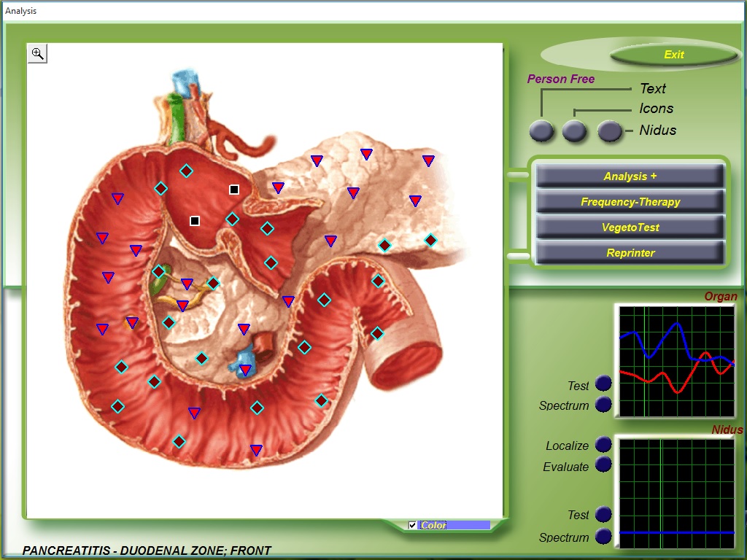Click the Organ Spectrum round button
Image resolution: width=747 pixels, height=560 pixels.
(x=603, y=404)
